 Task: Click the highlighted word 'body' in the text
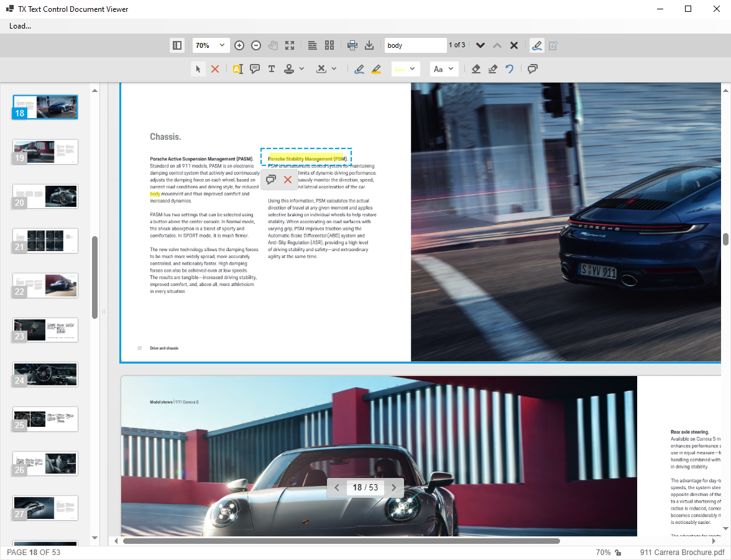pyautogui.click(x=155, y=194)
